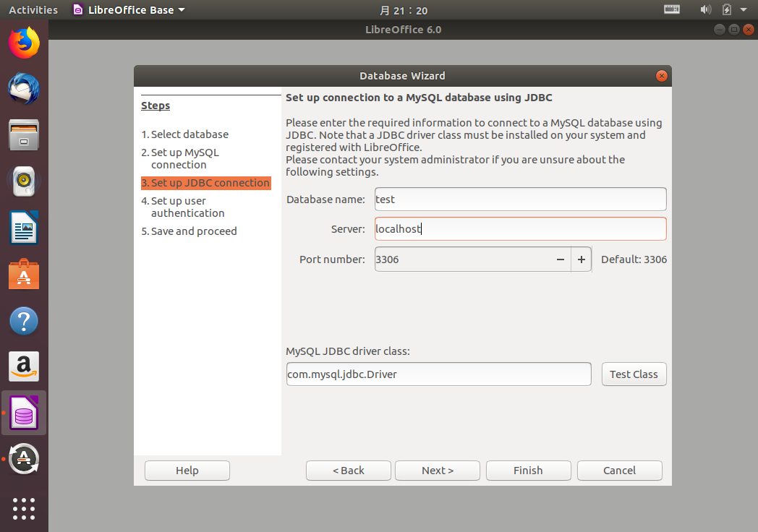Open Rhythmbox speaker icon in dock
The image size is (758, 532).
click(x=24, y=181)
